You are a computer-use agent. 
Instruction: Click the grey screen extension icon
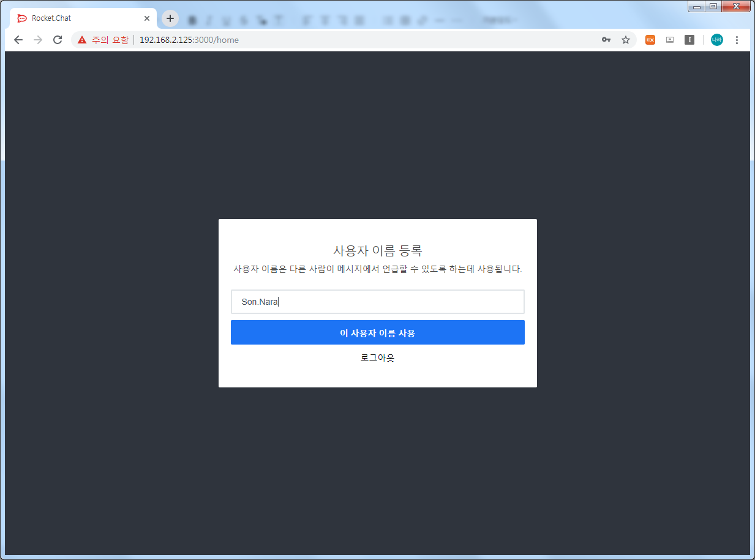(670, 40)
